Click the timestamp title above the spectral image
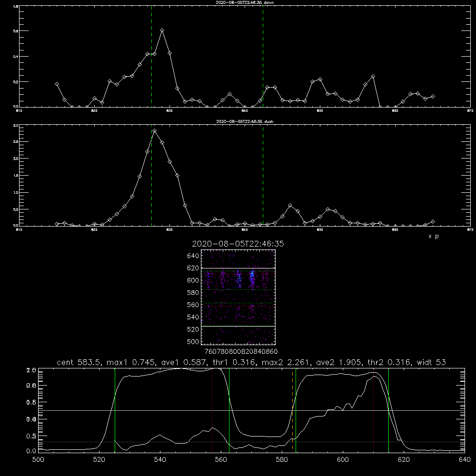476x476 pixels. (238, 244)
